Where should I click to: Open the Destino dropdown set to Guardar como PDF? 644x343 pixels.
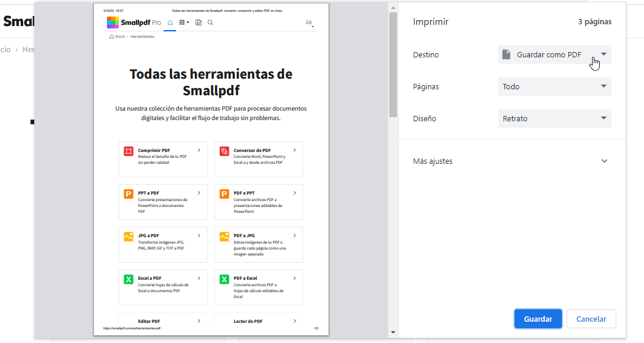[554, 54]
